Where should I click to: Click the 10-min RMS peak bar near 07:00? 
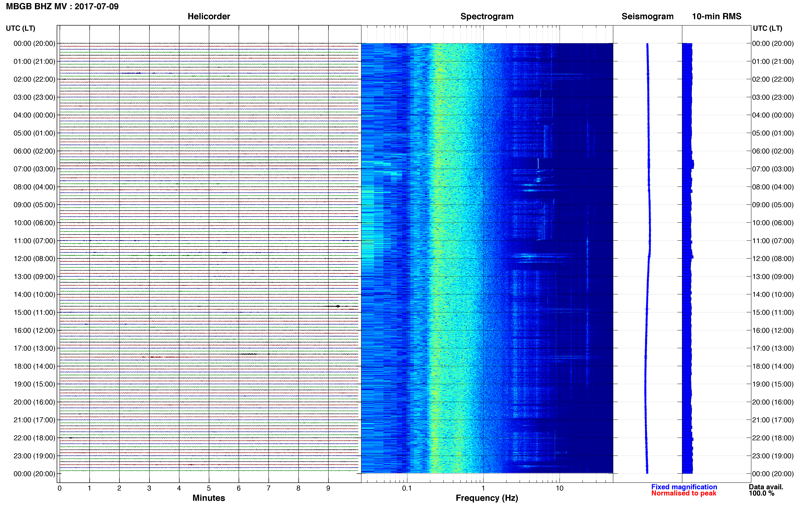point(688,165)
